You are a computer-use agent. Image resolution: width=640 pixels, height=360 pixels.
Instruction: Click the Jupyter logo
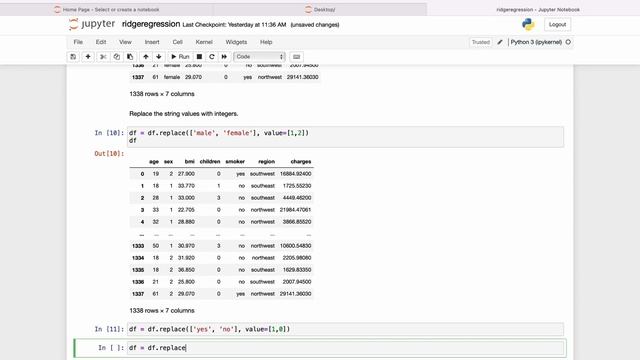click(92, 24)
